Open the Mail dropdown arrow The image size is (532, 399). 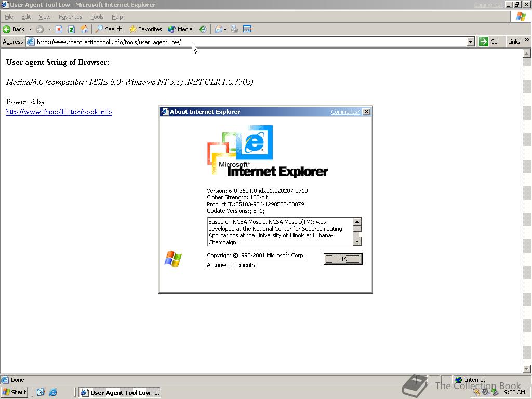click(225, 29)
